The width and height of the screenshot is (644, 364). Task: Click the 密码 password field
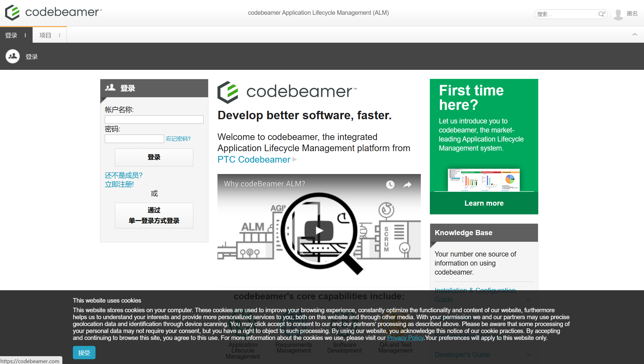pyautogui.click(x=134, y=138)
